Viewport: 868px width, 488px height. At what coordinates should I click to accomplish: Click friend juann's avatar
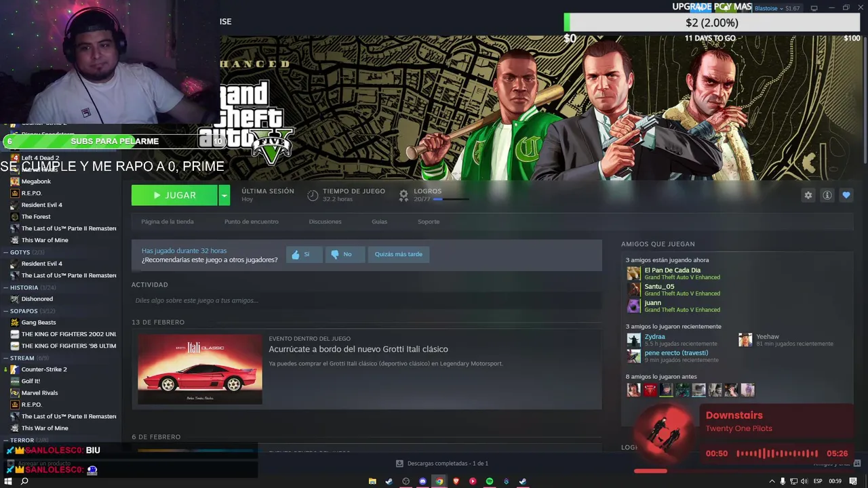[633, 306]
